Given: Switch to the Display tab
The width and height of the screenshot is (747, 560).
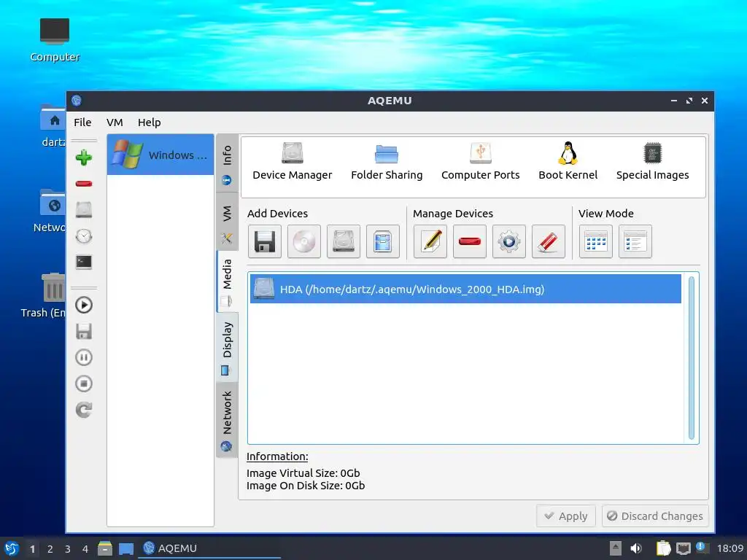Looking at the screenshot, I should click(228, 346).
